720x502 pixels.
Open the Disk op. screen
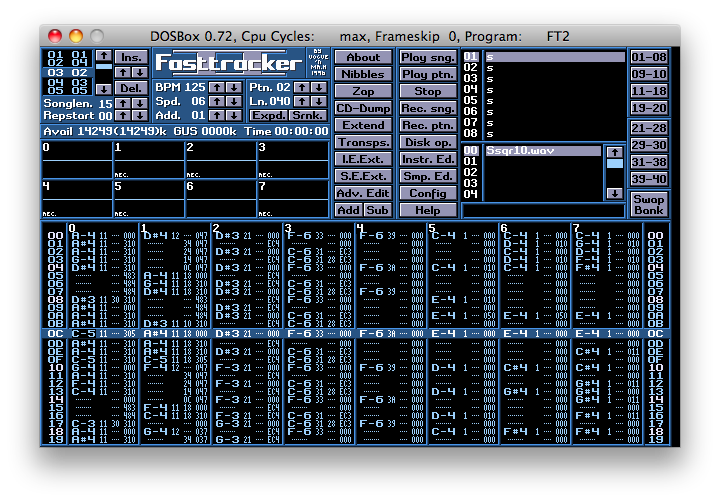pyautogui.click(x=428, y=142)
